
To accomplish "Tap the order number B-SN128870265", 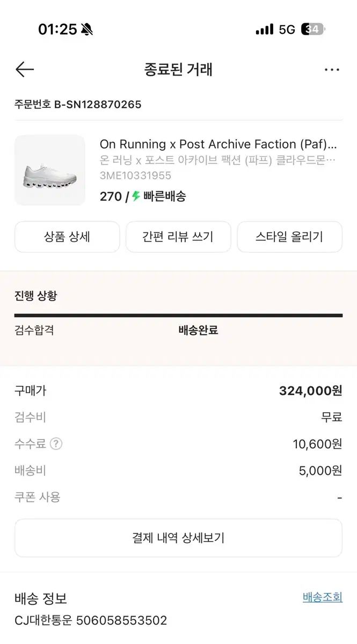I will [98, 104].
